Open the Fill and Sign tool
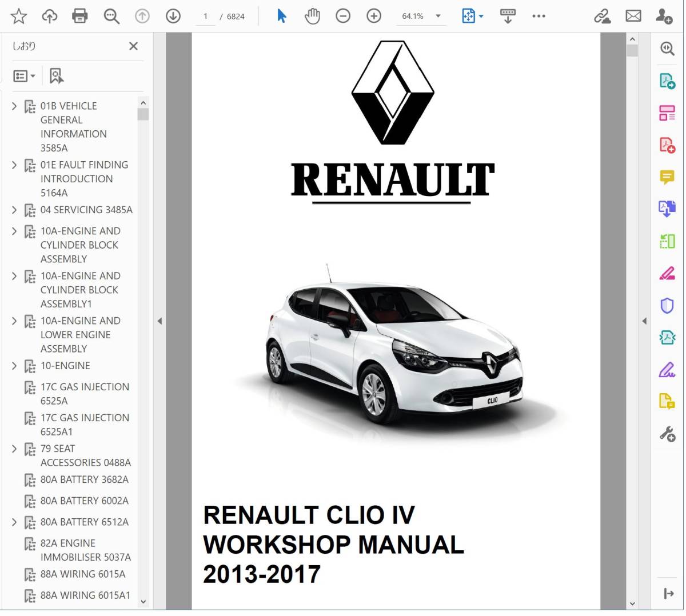Screen dimensions: 686x616 pos(667,370)
